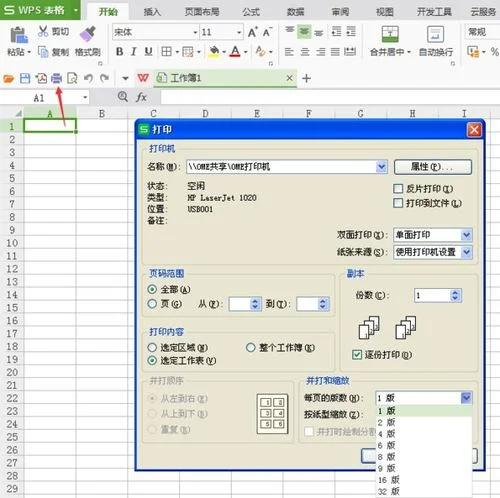Open the 页面布局 ribbon tab
Viewport: 500px width, 498px height.
coord(202,12)
